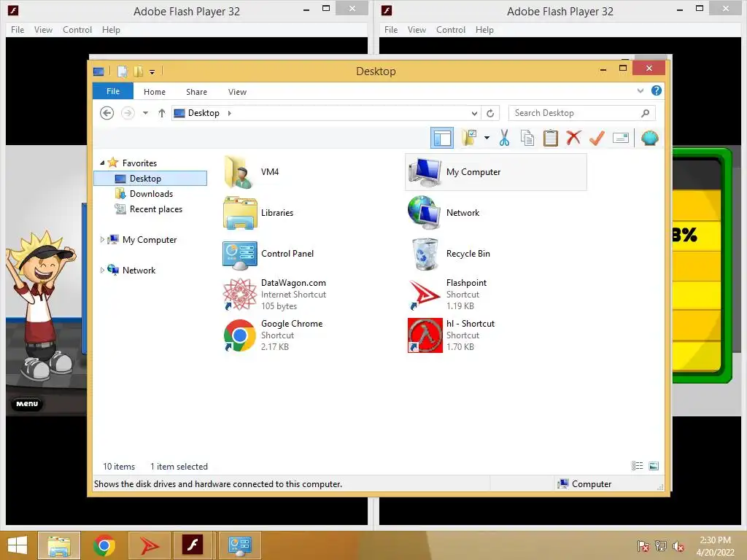Open the recent locations dropdown arrow
The height and width of the screenshot is (560, 747).
click(145, 113)
